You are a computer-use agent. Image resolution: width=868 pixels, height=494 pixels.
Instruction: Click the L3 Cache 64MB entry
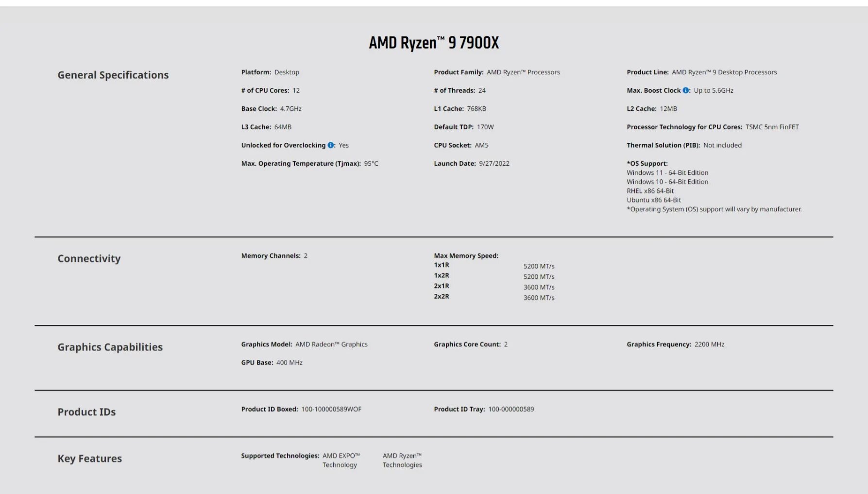(266, 127)
